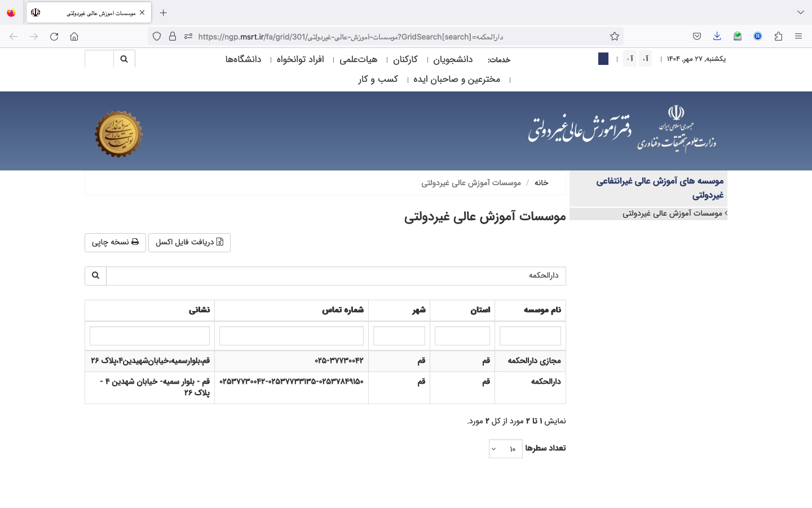Click the magnifier search icon beside the grid search box

pyautogui.click(x=96, y=275)
